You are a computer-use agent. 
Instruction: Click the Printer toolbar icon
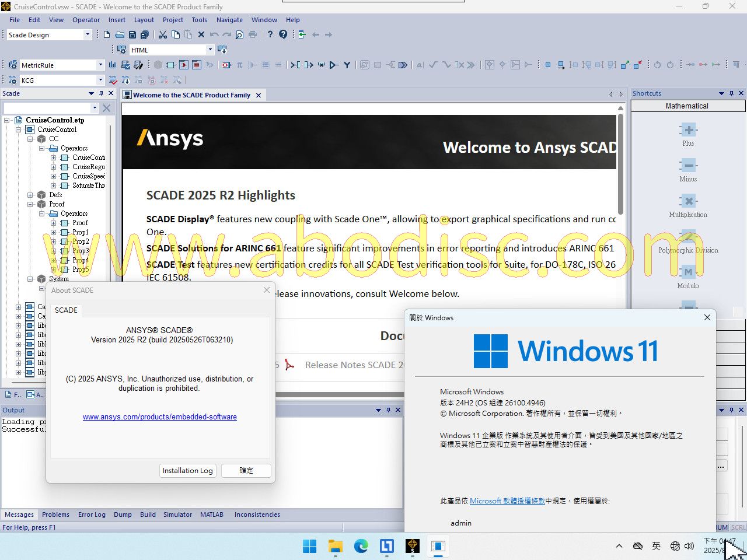(x=253, y=35)
